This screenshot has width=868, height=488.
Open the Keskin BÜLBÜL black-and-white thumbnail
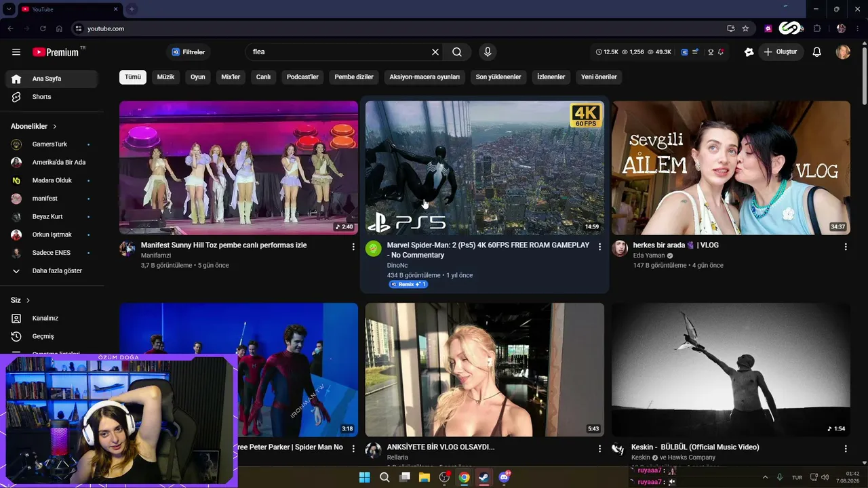[731, 370]
